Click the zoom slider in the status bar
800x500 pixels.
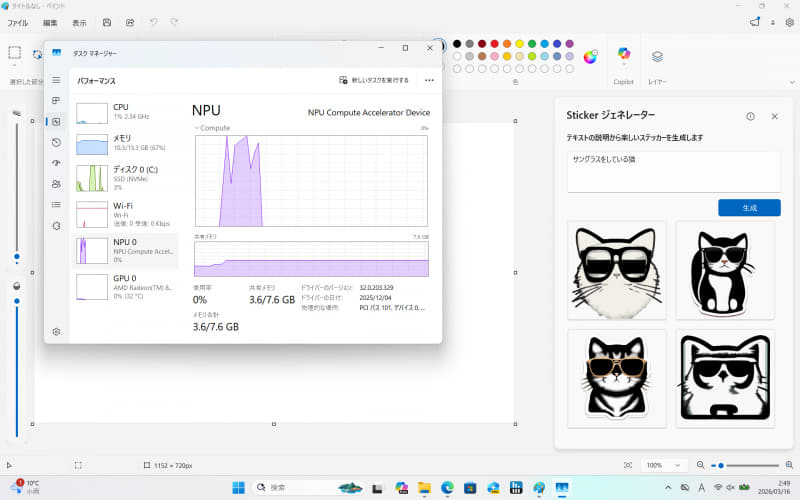point(745,465)
